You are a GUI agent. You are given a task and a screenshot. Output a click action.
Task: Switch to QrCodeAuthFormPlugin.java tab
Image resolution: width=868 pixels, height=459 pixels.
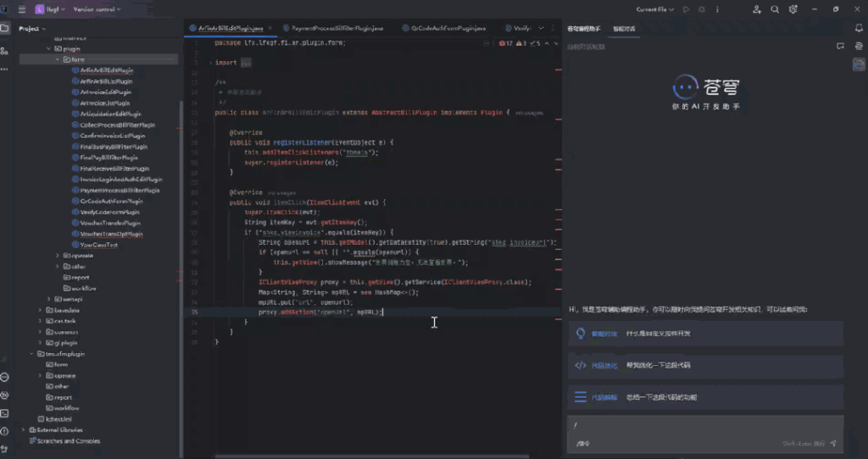click(x=448, y=28)
